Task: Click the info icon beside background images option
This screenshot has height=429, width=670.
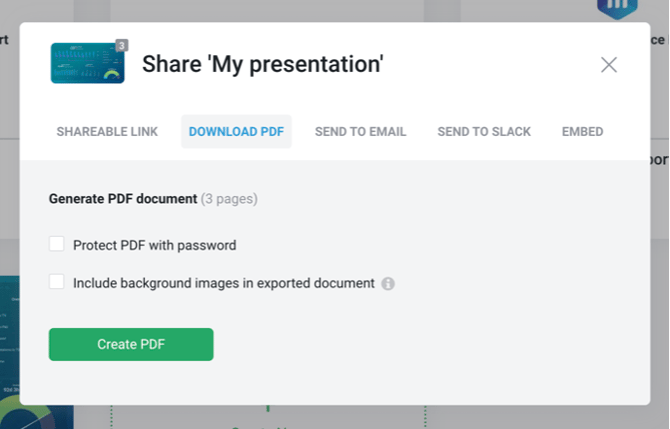Action: [x=388, y=284]
